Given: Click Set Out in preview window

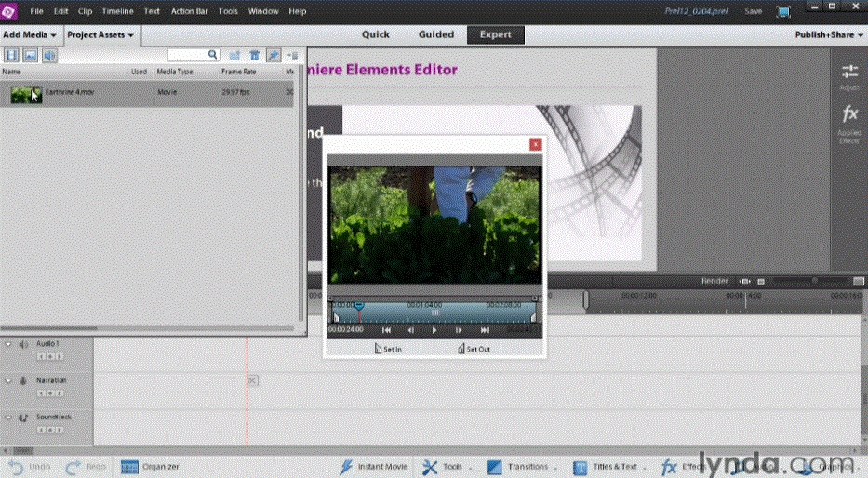Looking at the screenshot, I should click(474, 349).
